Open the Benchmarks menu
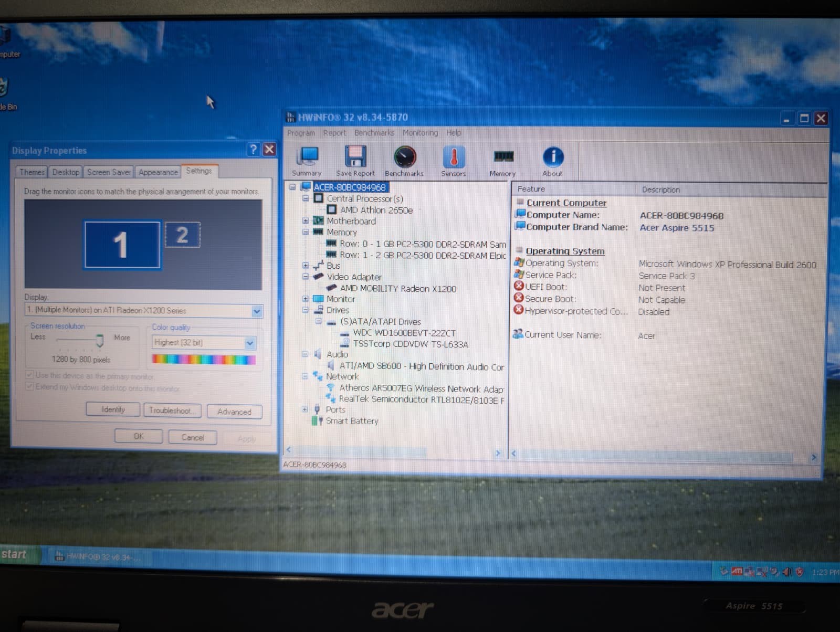This screenshot has width=840, height=632. [374, 133]
